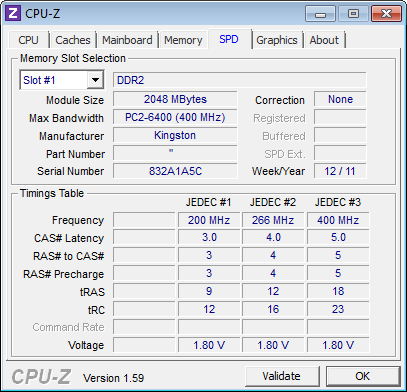Open the Graphics tab
The width and height of the screenshot is (407, 392).
[x=277, y=40]
